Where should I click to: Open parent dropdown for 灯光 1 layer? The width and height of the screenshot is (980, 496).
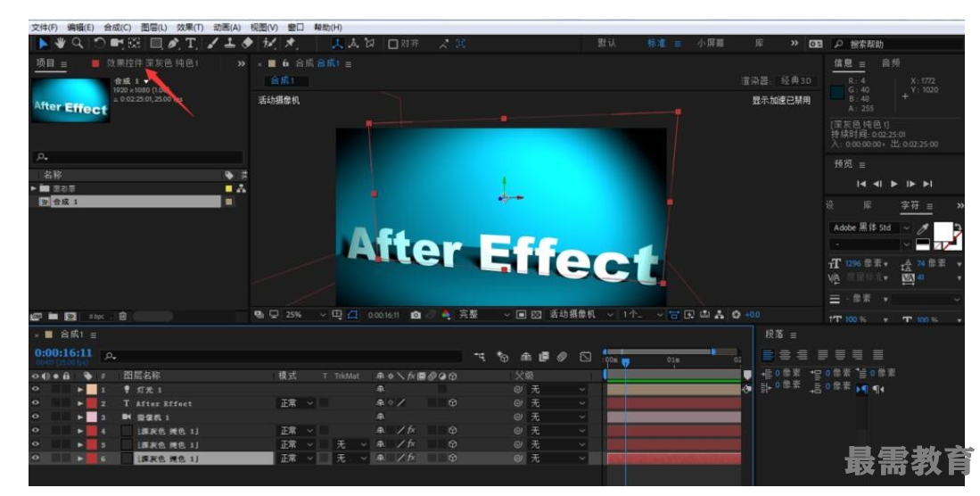click(557, 389)
